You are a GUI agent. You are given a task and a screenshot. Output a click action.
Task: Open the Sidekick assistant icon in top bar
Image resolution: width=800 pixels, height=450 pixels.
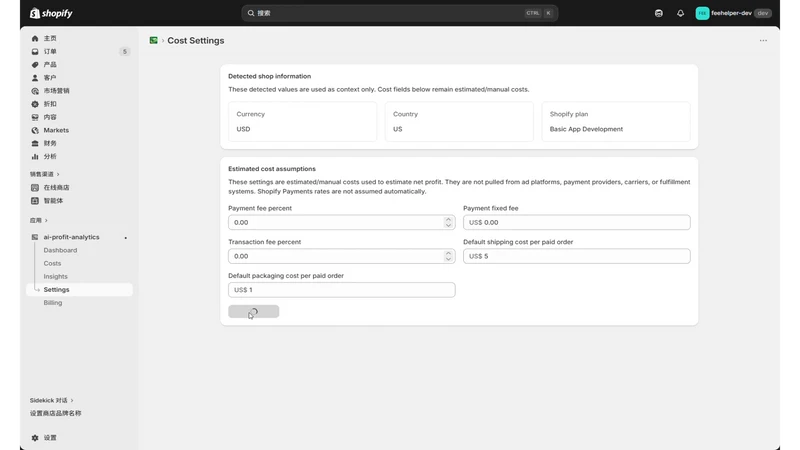(659, 13)
